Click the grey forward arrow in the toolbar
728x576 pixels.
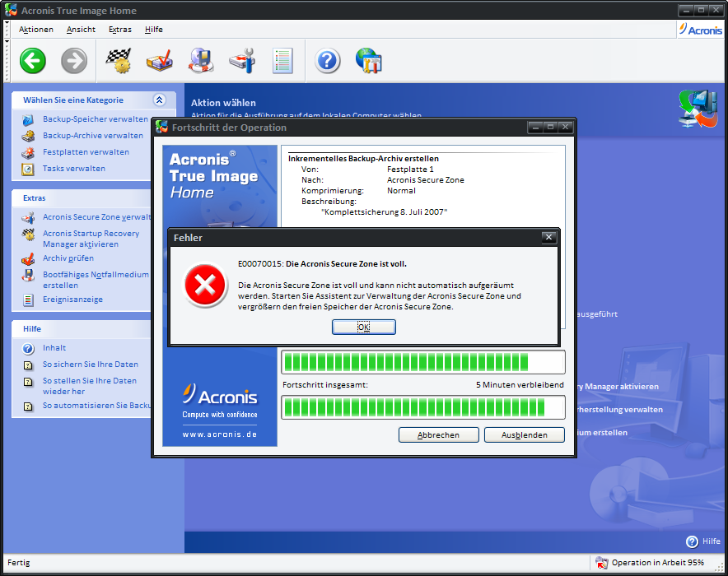coord(74,61)
